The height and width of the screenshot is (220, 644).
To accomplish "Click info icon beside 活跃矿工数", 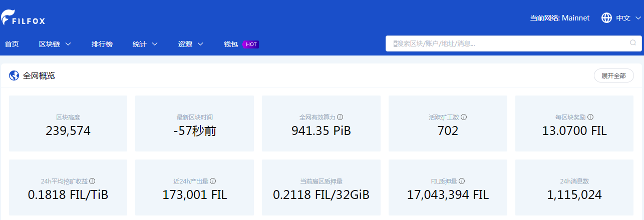I will [464, 117].
